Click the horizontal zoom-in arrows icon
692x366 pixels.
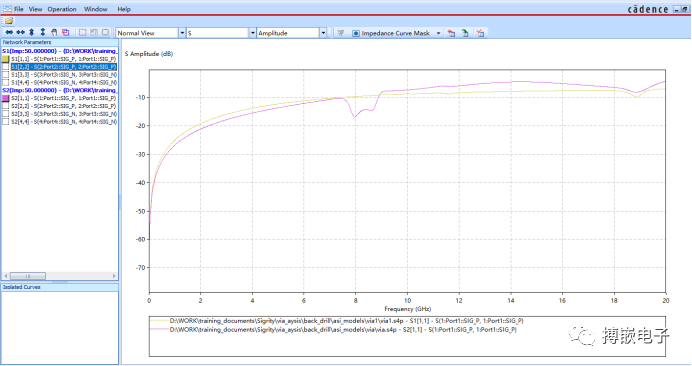9,32
